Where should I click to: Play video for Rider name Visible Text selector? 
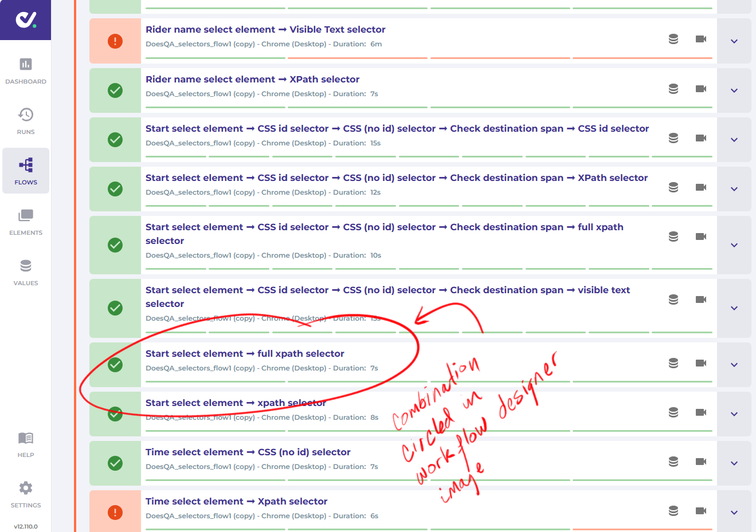(x=701, y=39)
